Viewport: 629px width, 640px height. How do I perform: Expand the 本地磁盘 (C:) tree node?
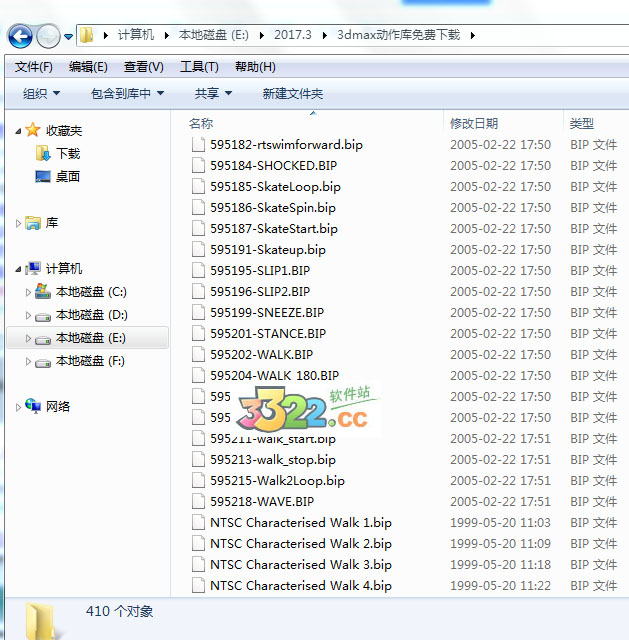pos(28,292)
